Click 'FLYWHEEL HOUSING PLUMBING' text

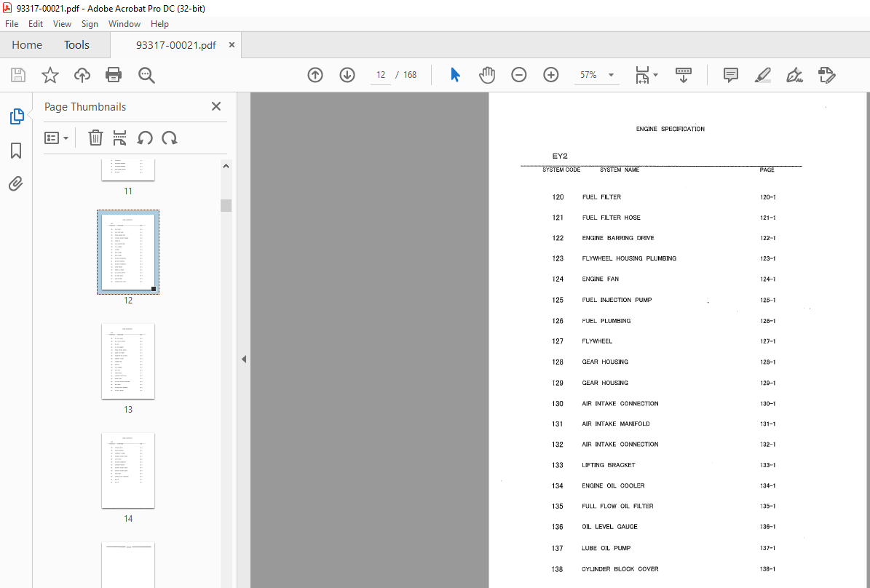click(629, 258)
